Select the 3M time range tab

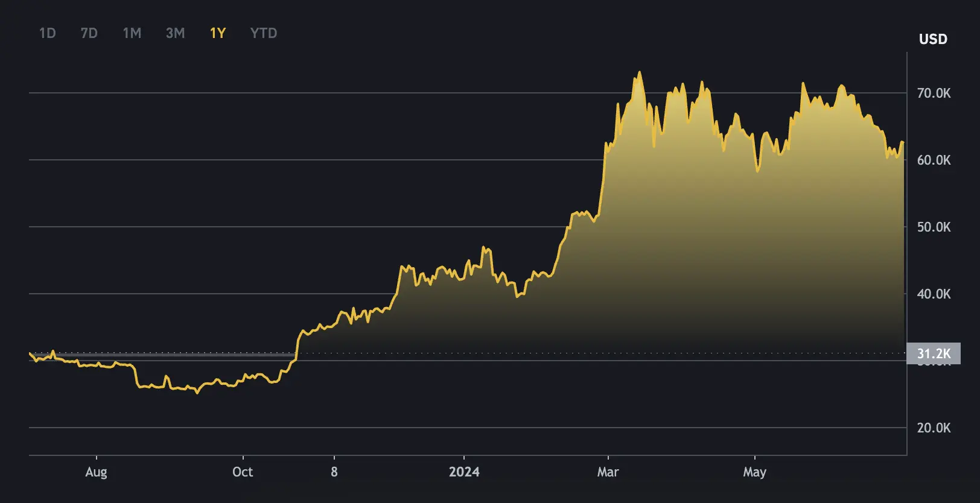pyautogui.click(x=176, y=33)
